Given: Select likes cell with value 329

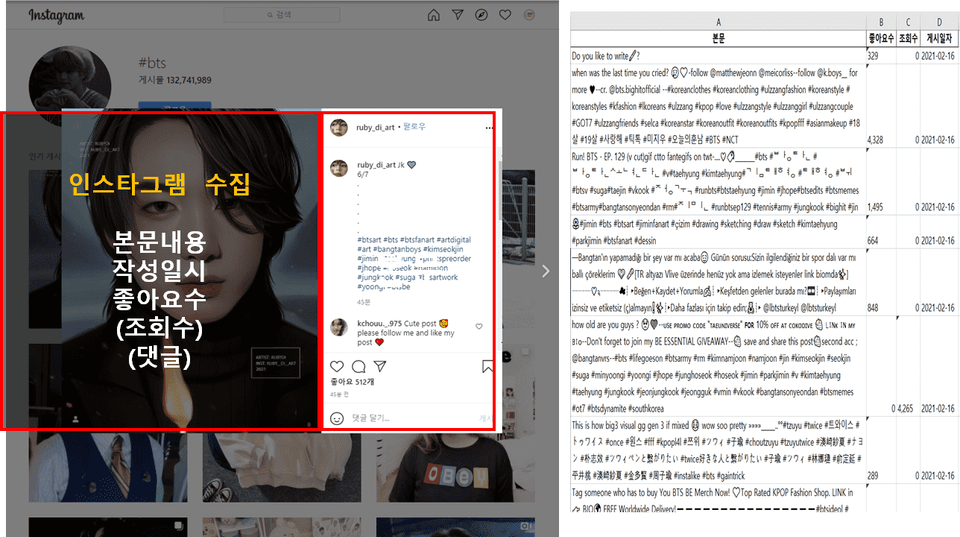Looking at the screenshot, I should tap(881, 56).
